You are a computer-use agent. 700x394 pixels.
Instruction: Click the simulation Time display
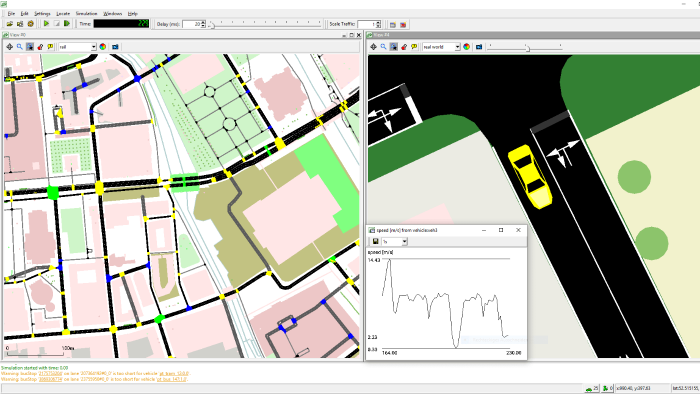(121, 24)
